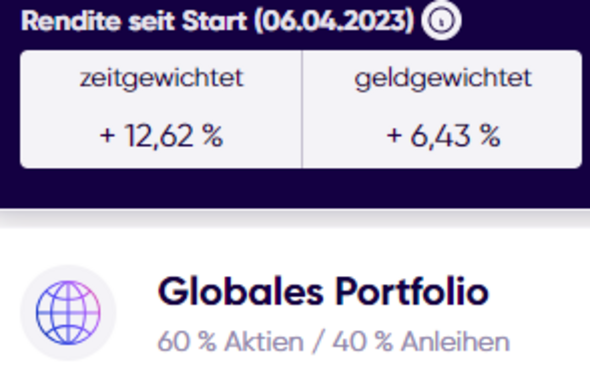The image size is (590, 383).
Task: Click the percent sign after 6,43
Action: [490, 135]
